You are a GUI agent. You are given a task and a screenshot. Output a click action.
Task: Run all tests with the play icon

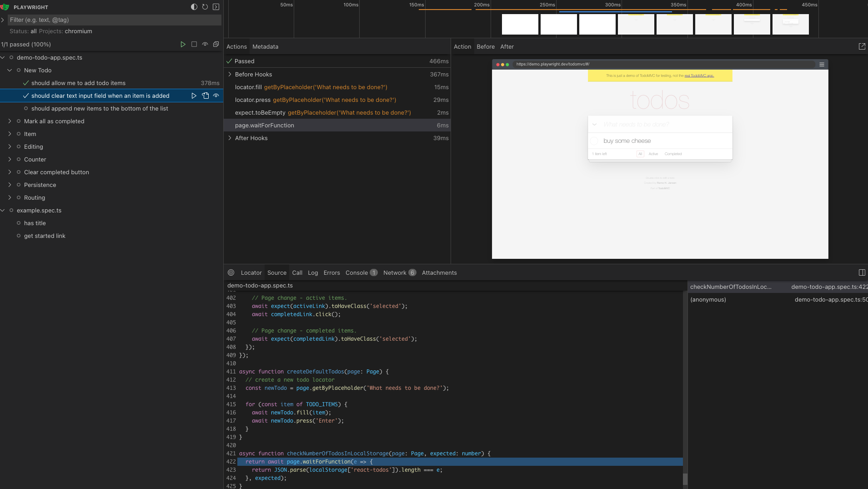(183, 44)
